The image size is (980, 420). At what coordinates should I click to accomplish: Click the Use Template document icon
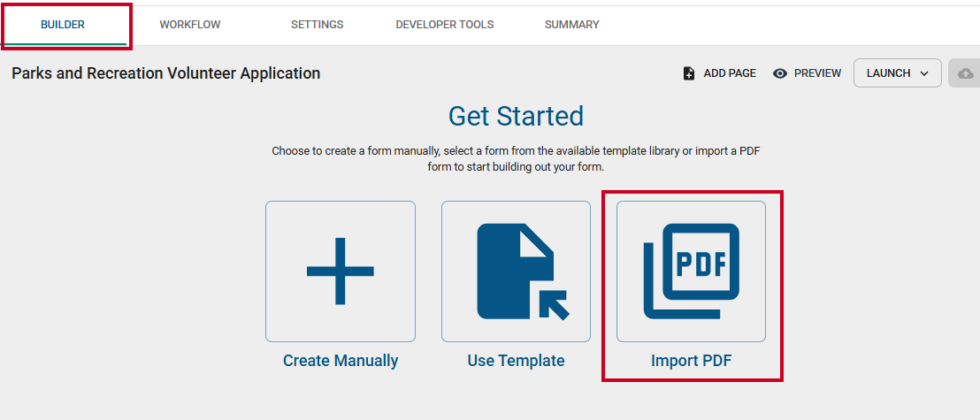coord(523,271)
